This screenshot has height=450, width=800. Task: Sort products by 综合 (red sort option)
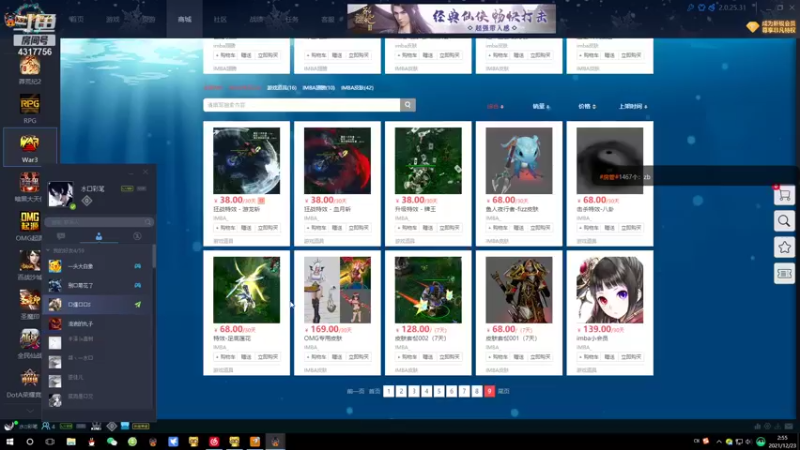pos(495,106)
